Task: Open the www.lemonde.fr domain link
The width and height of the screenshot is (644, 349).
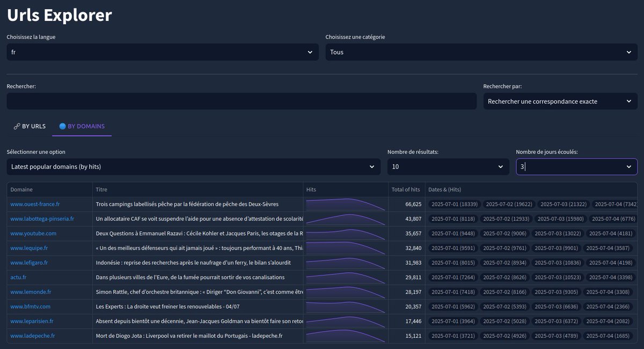Action: pyautogui.click(x=31, y=292)
